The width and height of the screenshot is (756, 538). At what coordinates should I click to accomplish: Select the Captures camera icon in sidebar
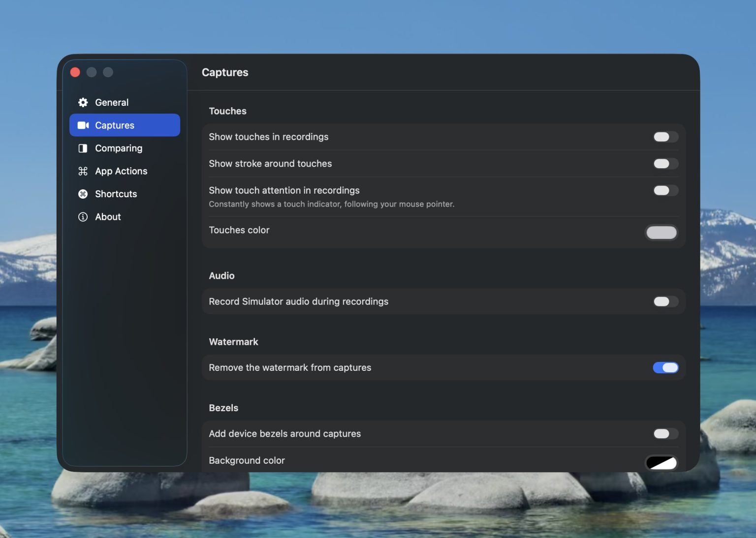pos(83,125)
